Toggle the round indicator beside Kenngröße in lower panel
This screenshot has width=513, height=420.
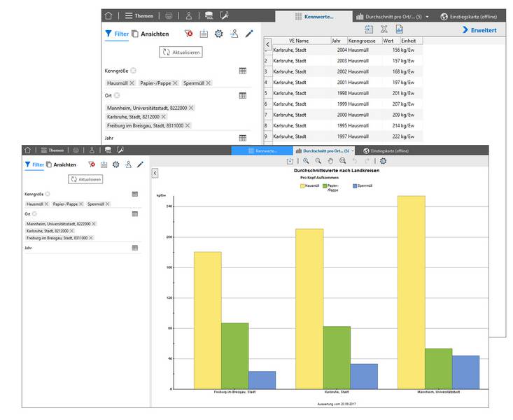pyautogui.click(x=48, y=194)
